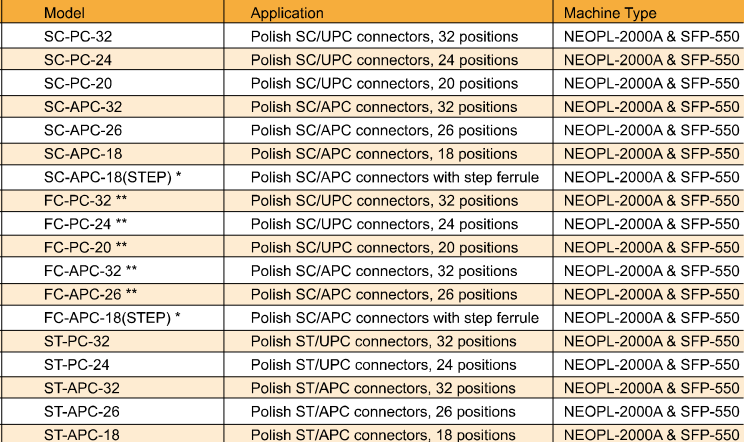Image resolution: width=750 pixels, height=442 pixels.
Task: Click the SC-APC-26 model entry
Action: click(84, 130)
